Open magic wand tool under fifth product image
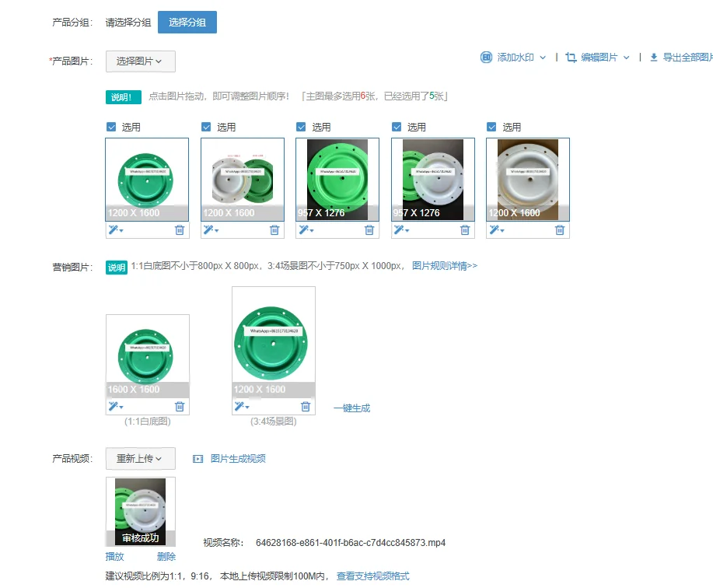713x588 pixels. pos(497,230)
